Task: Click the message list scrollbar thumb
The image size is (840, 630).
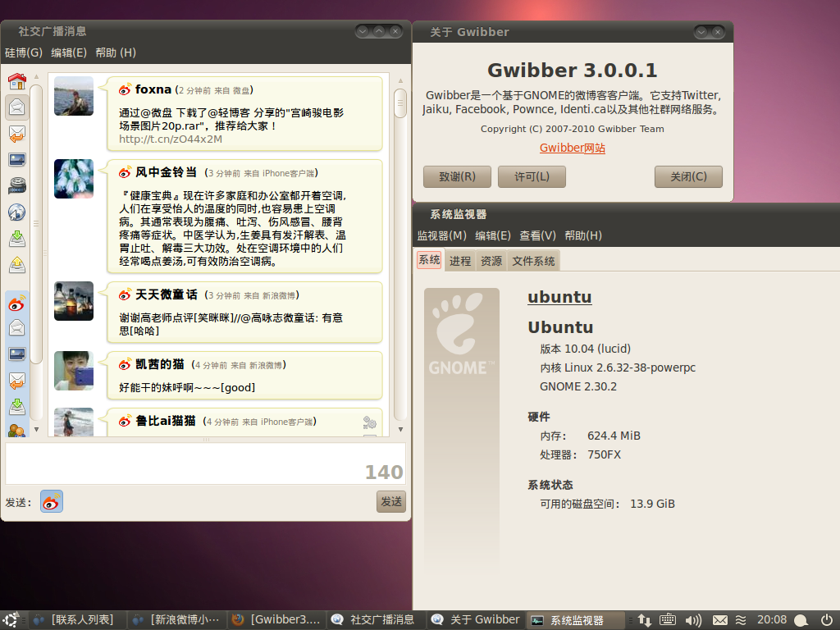Action: point(400,103)
